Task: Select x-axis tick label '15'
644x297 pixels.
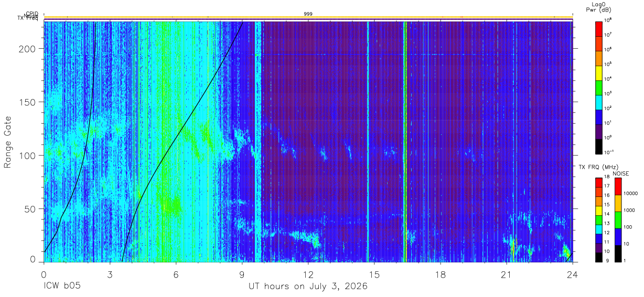Action: [x=374, y=274]
